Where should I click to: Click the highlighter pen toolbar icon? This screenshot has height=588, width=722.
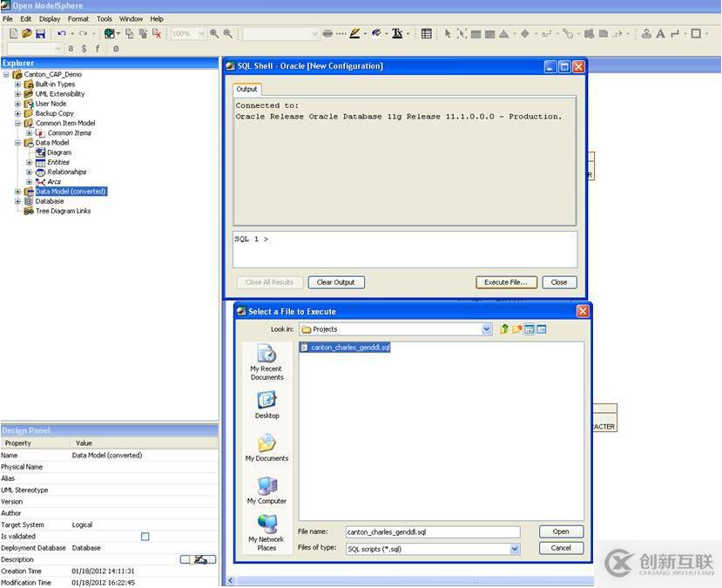point(355,32)
